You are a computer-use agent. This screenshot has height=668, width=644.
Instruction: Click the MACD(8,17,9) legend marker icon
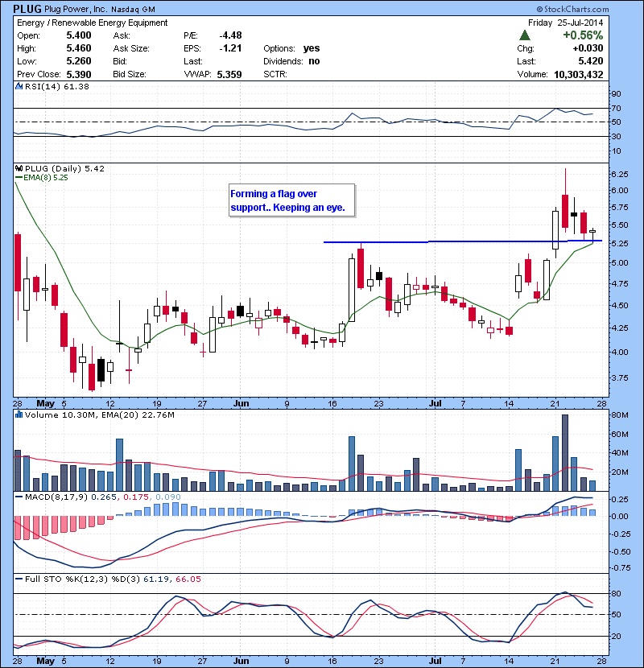coord(19,497)
